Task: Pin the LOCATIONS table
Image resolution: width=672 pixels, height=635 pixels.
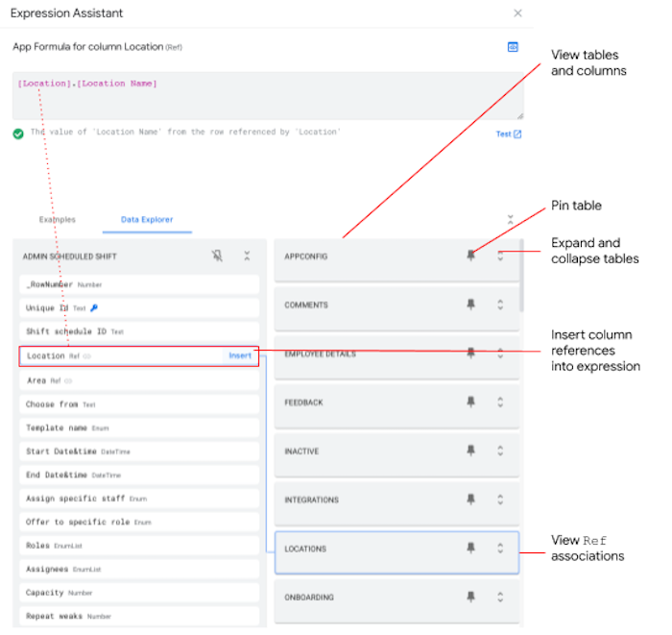Action: point(470,549)
